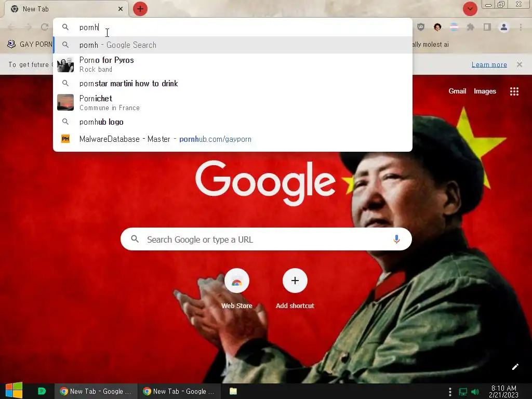Click the network monitor tray icon
The image size is (532, 399).
(463, 392)
